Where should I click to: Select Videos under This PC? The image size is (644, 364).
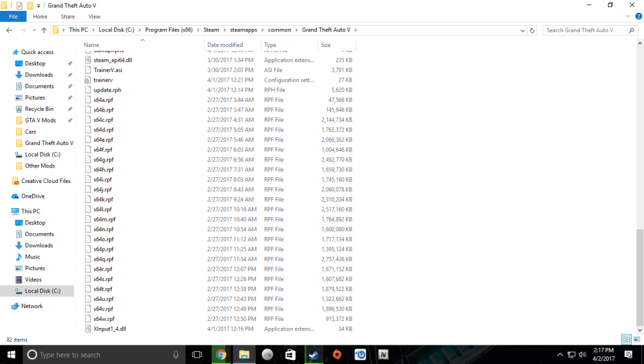pyautogui.click(x=33, y=280)
